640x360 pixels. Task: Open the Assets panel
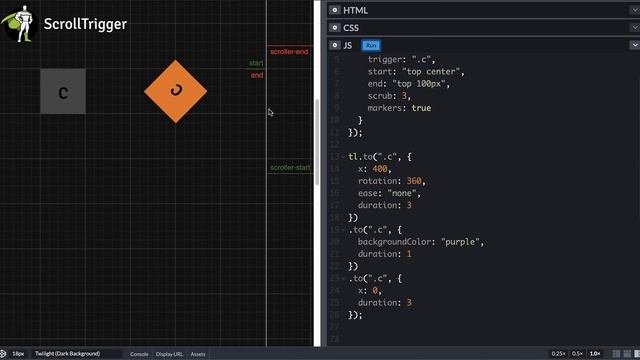click(198, 354)
